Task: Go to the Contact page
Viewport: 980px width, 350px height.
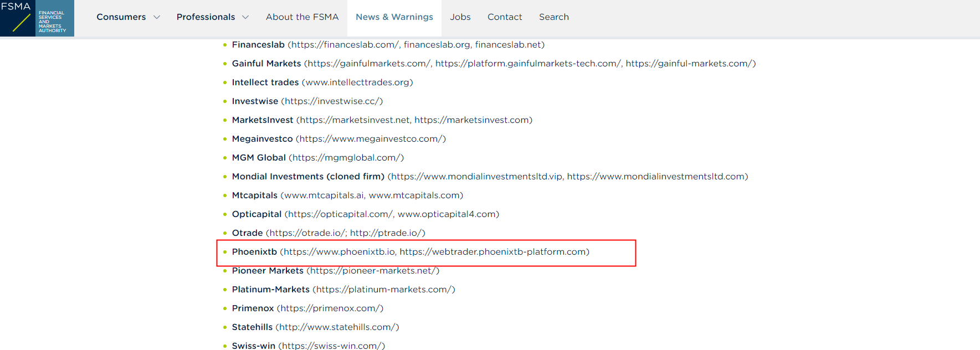Action: point(504,17)
